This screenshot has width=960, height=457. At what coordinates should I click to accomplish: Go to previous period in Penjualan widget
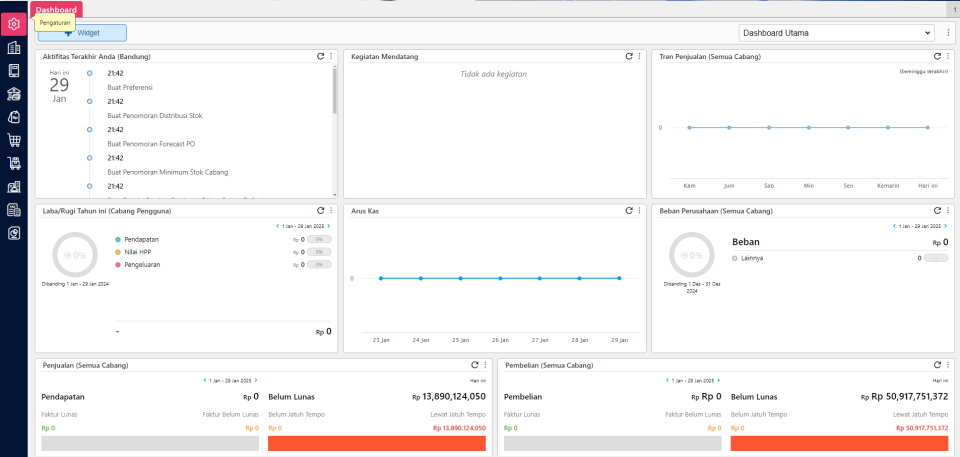tap(205, 380)
